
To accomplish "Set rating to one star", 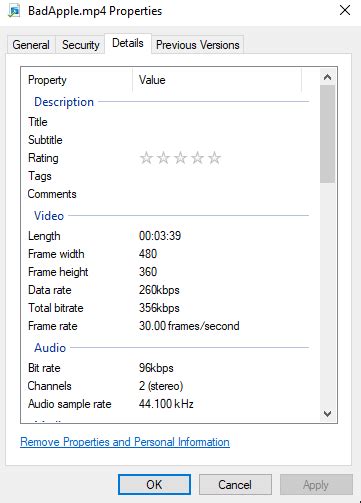I will [x=146, y=158].
